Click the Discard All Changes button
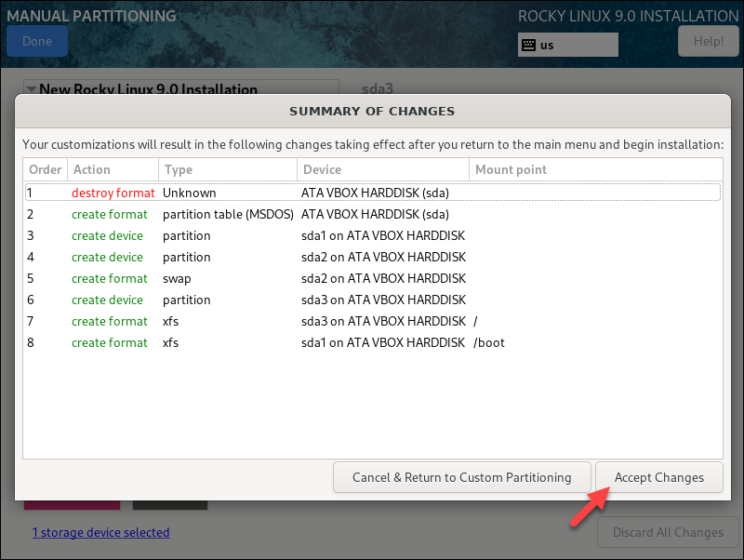The height and width of the screenshot is (560, 744). point(668,532)
